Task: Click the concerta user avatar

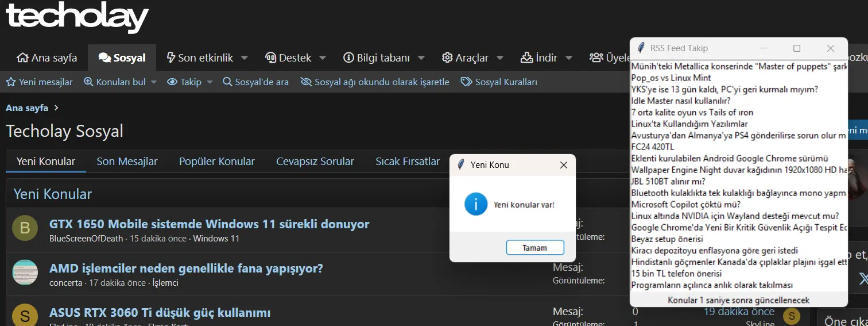Action: pos(25,273)
